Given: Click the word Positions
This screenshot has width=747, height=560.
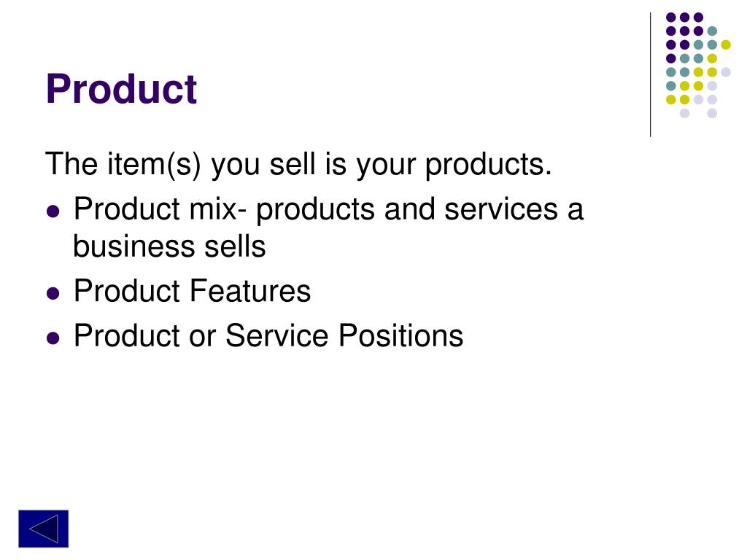Looking at the screenshot, I should click(400, 335).
